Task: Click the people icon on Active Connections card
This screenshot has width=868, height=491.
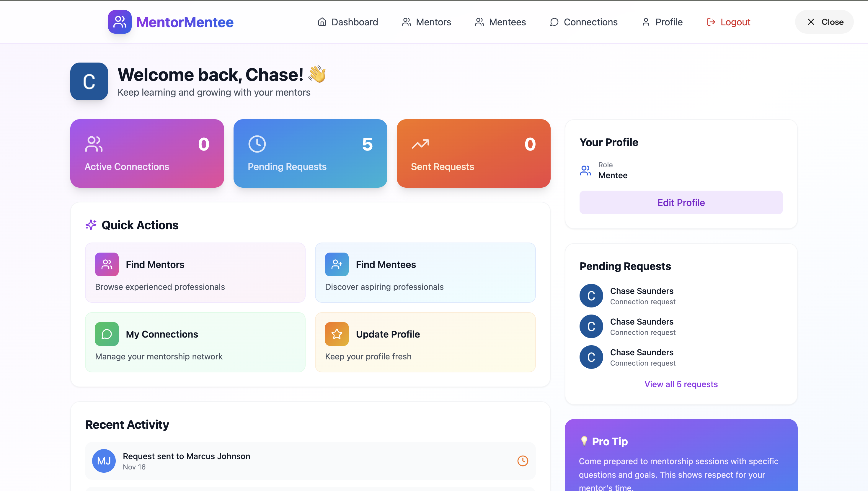Action: [94, 144]
